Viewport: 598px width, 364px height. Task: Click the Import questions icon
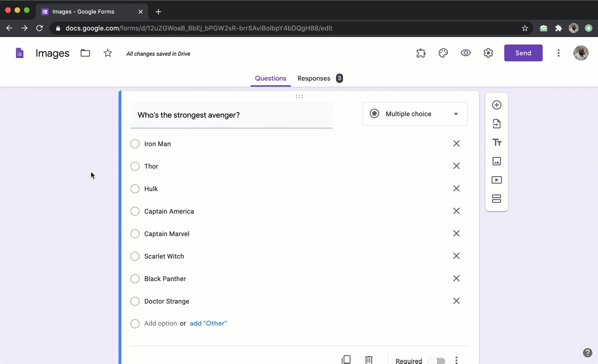[x=497, y=124]
